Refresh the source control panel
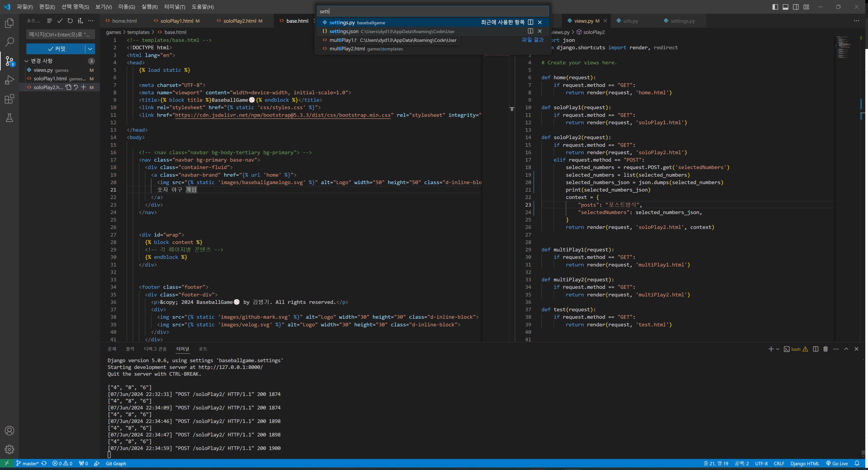The image size is (868, 470). (70, 21)
